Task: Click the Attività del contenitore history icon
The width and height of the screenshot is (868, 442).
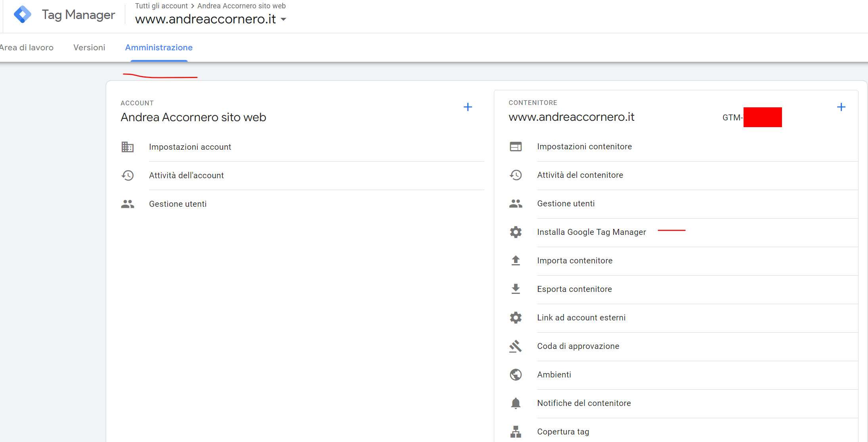Action: (516, 175)
